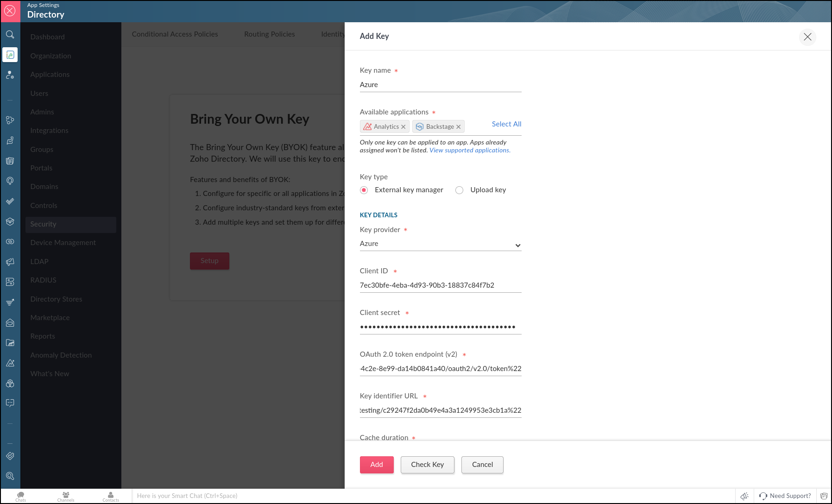Viewport: 832px width, 504px height.
Task: Click the Check Key button
Action: point(427,465)
